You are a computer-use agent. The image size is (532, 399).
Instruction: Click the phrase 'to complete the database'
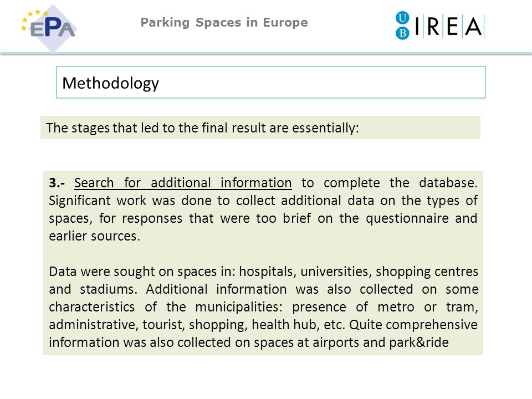[389, 183]
